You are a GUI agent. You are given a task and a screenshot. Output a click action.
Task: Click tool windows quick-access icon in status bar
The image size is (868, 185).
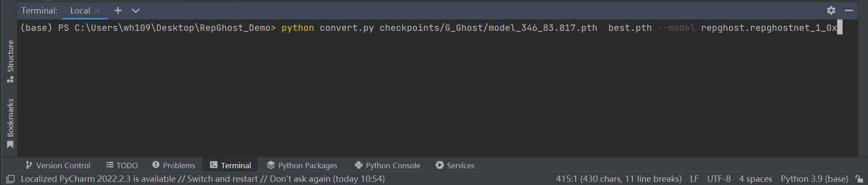pos(10,179)
